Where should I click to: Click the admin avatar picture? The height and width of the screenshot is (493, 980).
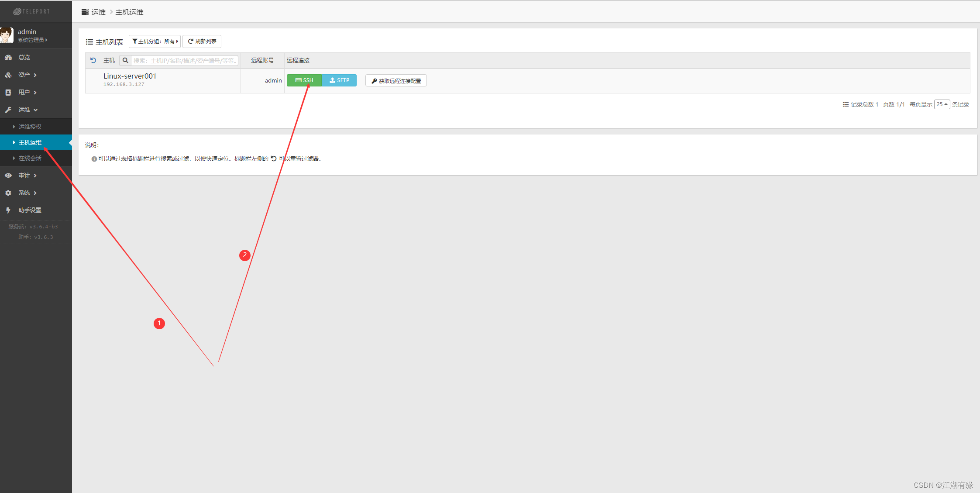point(7,35)
